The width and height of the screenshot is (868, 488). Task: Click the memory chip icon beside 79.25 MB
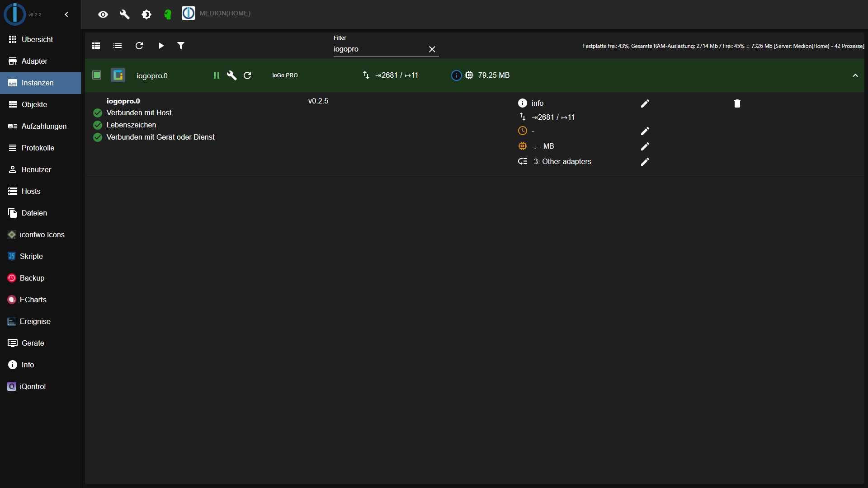pyautogui.click(x=469, y=75)
